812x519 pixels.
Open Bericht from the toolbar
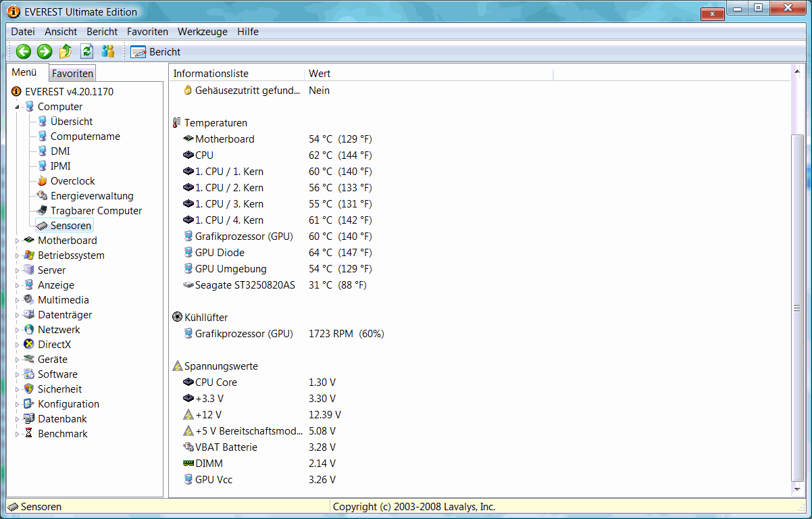click(155, 51)
